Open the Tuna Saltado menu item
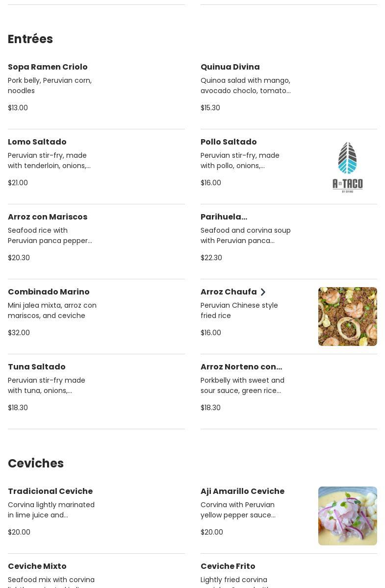The width and height of the screenshot is (385, 588). point(37,367)
